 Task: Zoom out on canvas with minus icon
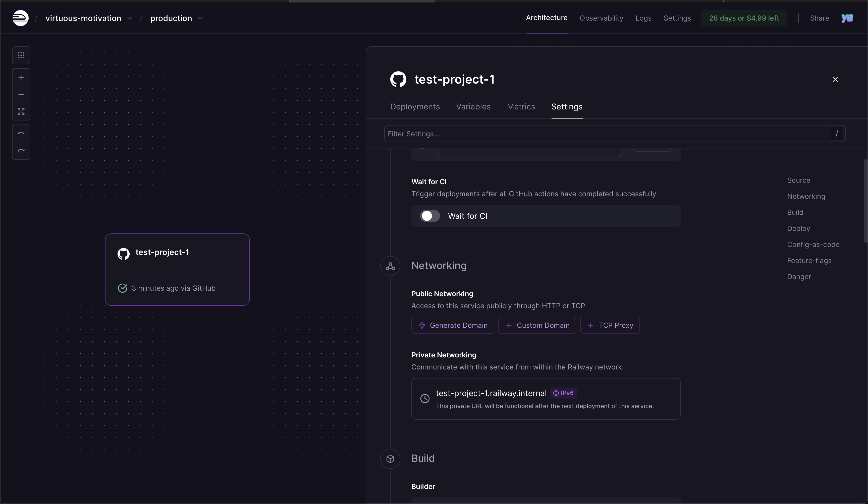(x=21, y=94)
